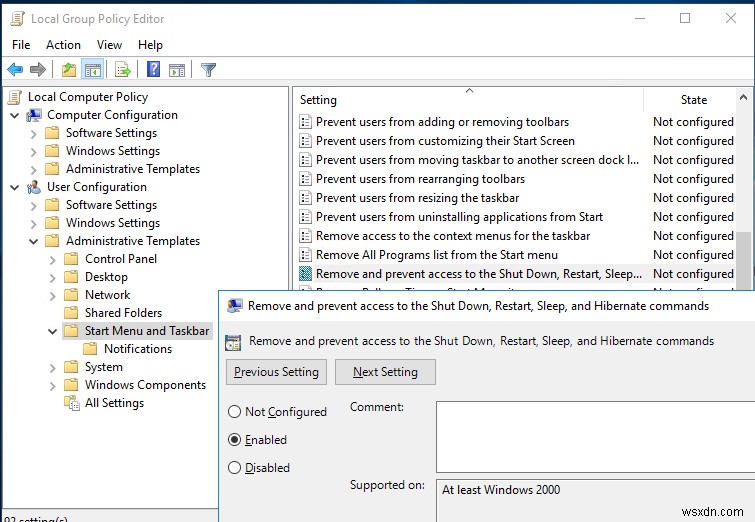Click the Local Computer Policy scroll icon
Viewport: 755px width, 522px height.
click(x=15, y=97)
